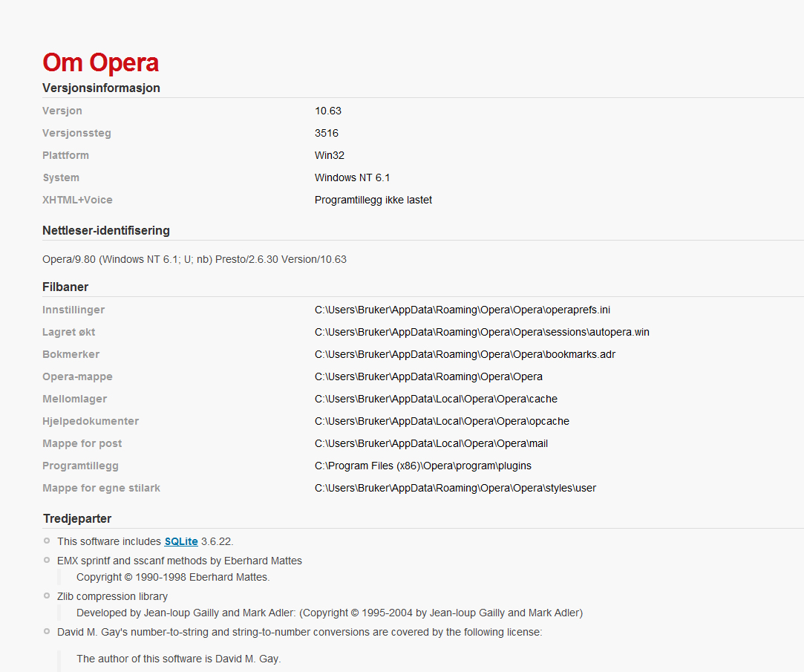Image resolution: width=804 pixels, height=672 pixels.
Task: Click the 'Versjonssteg' label
Action: click(76, 133)
